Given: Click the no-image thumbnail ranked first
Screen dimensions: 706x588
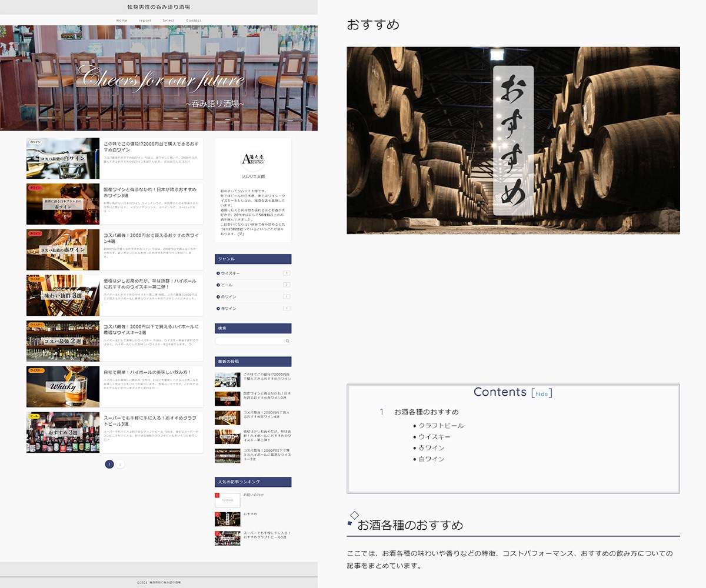Looking at the screenshot, I should click(227, 500).
